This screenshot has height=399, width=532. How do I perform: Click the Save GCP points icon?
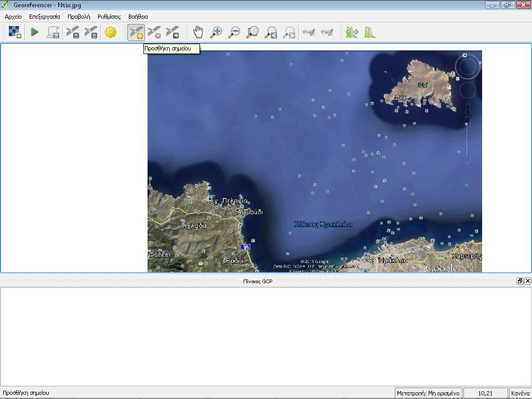(x=91, y=32)
